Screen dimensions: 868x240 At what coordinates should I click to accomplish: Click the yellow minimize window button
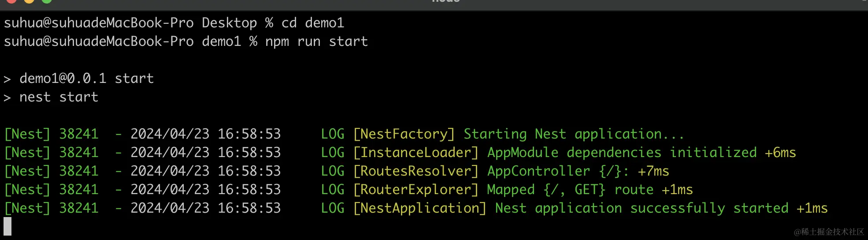pyautogui.click(x=29, y=1)
